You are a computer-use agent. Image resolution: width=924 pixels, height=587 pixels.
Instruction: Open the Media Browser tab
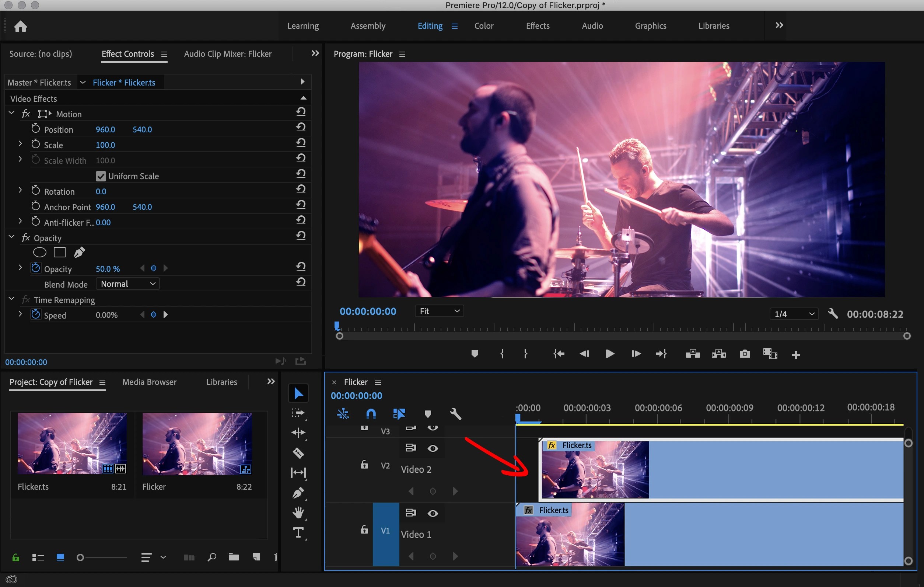(x=149, y=382)
